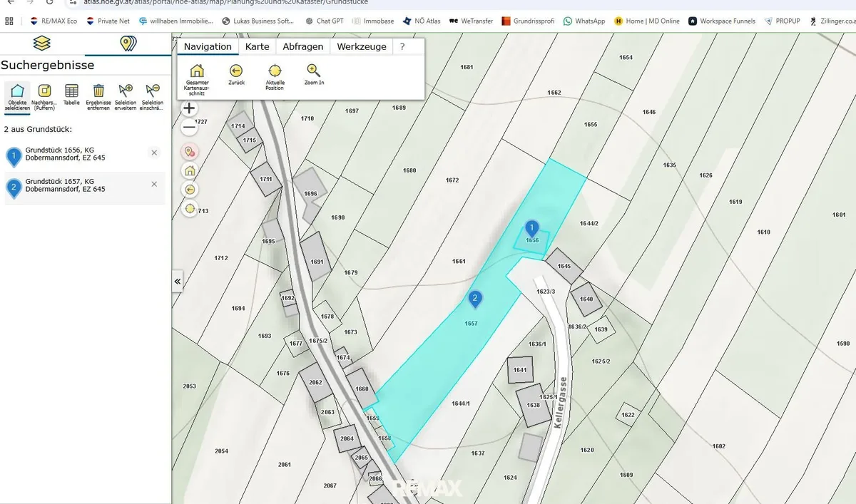Screen dimensions: 856x504
Task: Zoom out with the minus map button
Action: point(189,128)
